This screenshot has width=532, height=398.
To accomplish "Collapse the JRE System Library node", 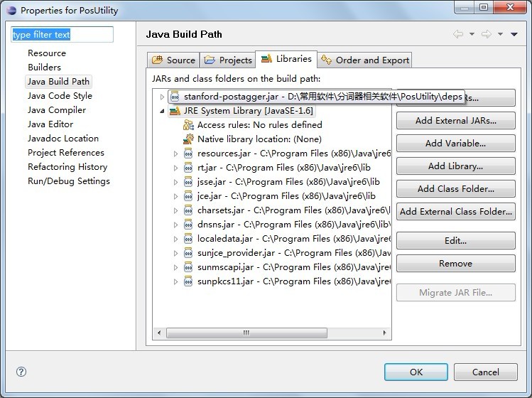I will point(162,111).
